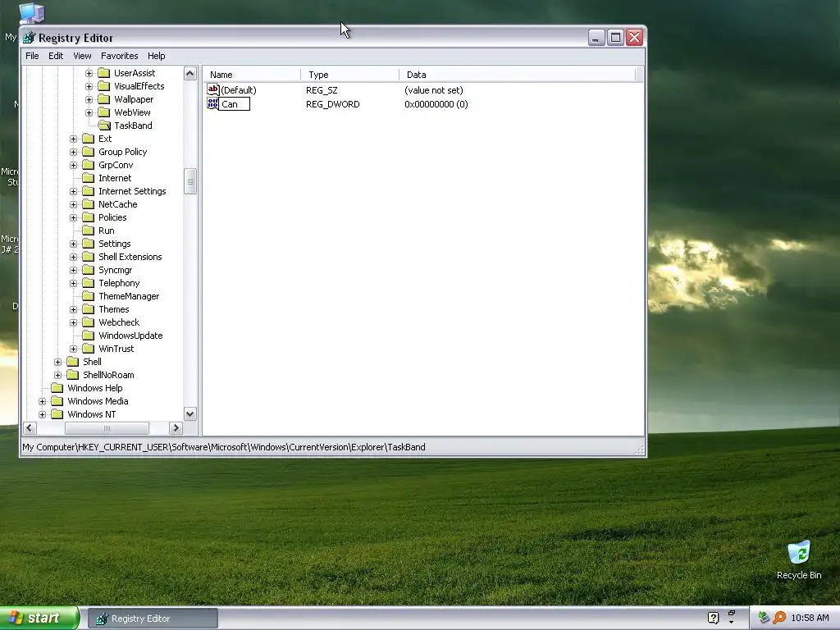Sort values by the Data column header
The height and width of the screenshot is (630, 840).
(517, 75)
